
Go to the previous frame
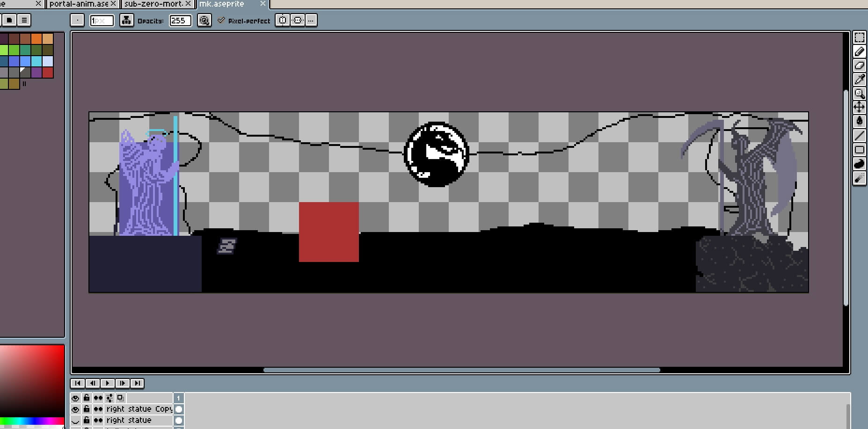(x=93, y=383)
